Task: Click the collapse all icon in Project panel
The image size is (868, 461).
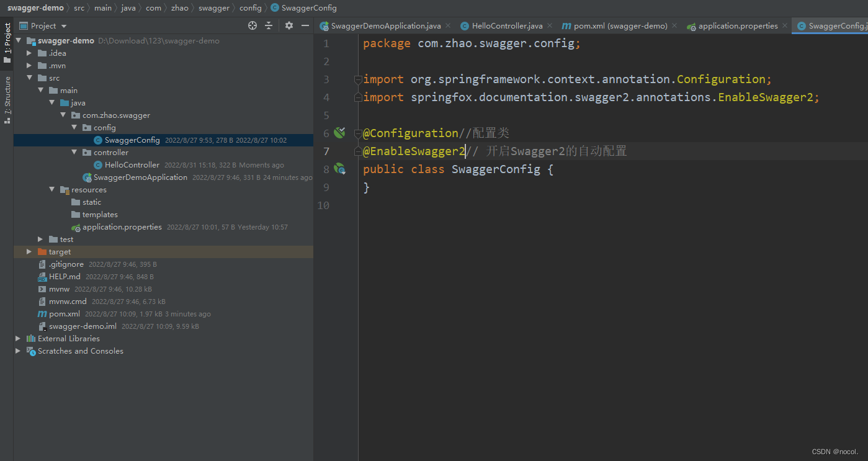Action: (269, 25)
